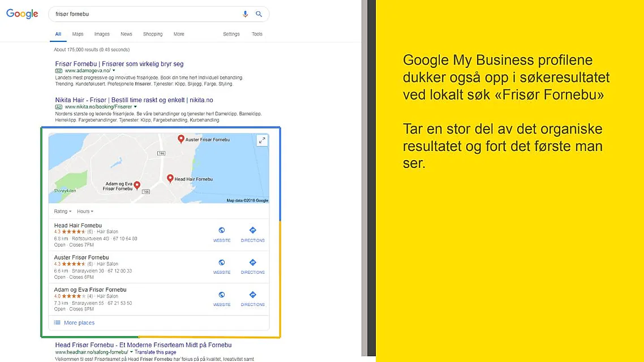This screenshot has height=362, width=644.
Task: Switch to the Maps tab
Action: (78, 34)
